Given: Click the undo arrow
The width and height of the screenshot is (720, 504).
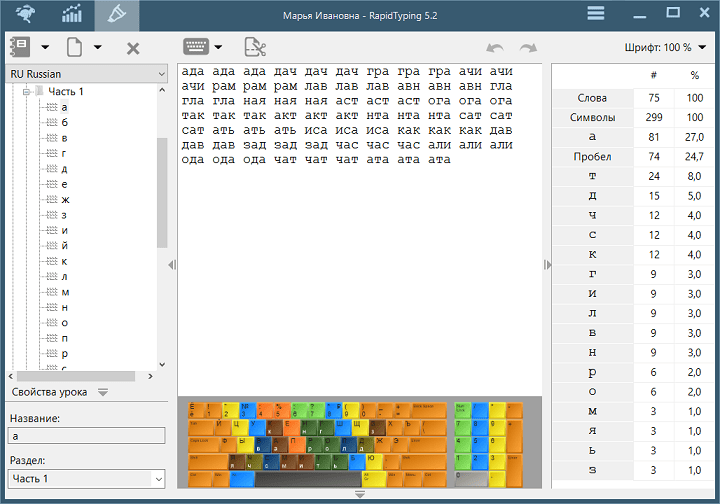Looking at the screenshot, I should (x=494, y=48).
